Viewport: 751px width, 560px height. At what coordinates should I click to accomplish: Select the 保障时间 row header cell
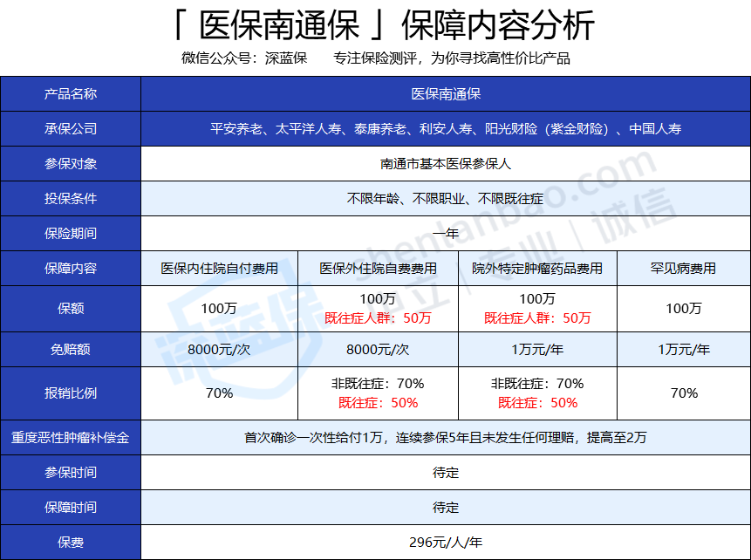click(71, 507)
